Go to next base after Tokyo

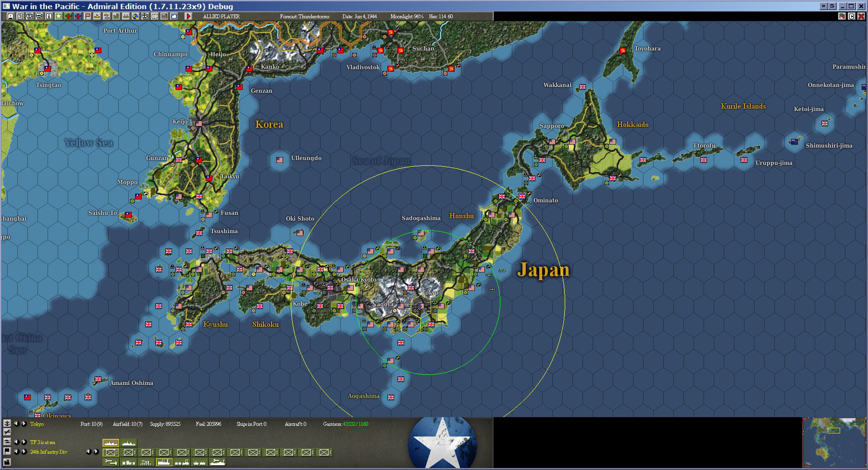[x=24, y=424]
